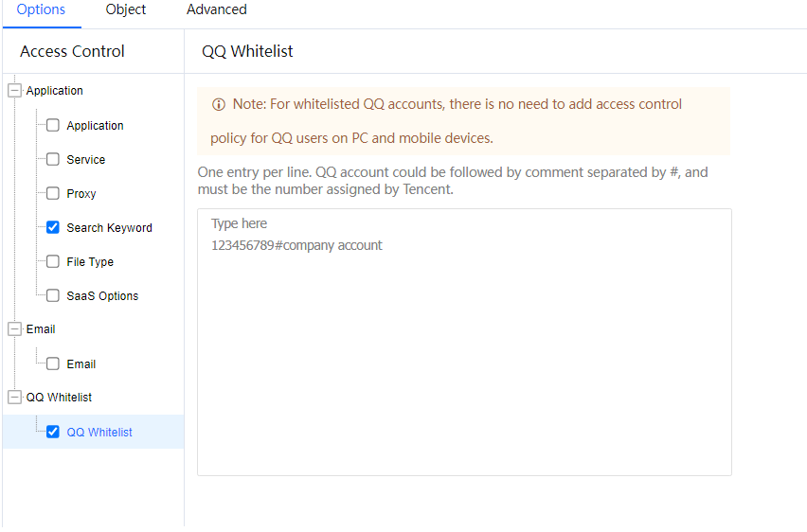This screenshot has height=532, width=807.
Task: Select the Options tab
Action: 42,9
